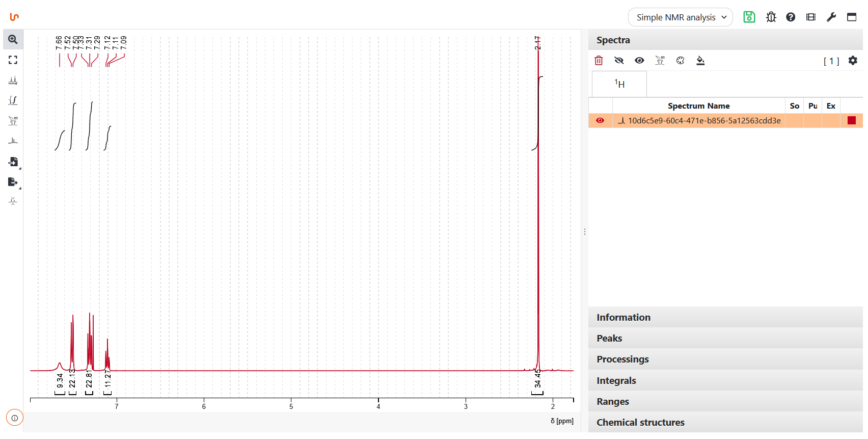
Task: Select the zoom in magnifier tool
Action: [13, 39]
